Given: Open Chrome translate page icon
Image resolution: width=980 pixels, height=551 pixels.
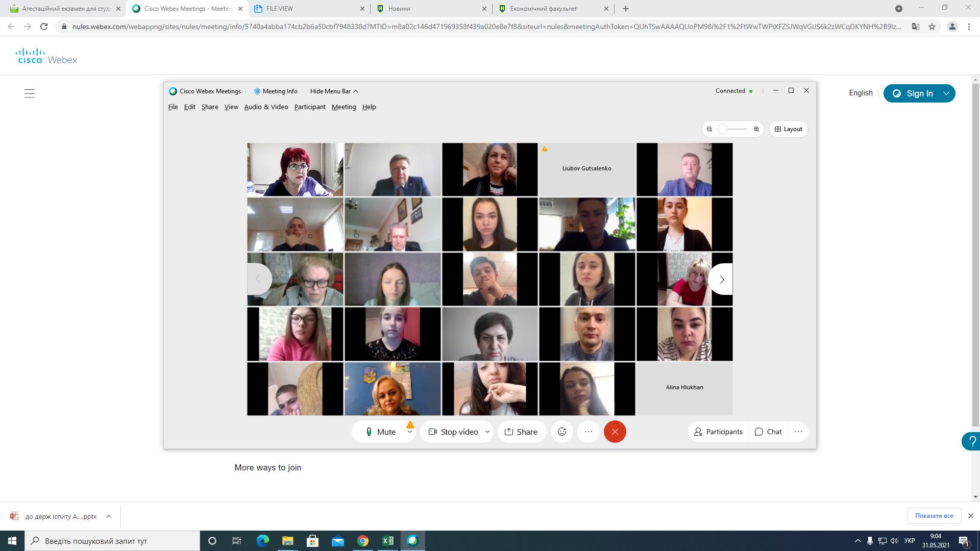Looking at the screenshot, I should 916,27.
